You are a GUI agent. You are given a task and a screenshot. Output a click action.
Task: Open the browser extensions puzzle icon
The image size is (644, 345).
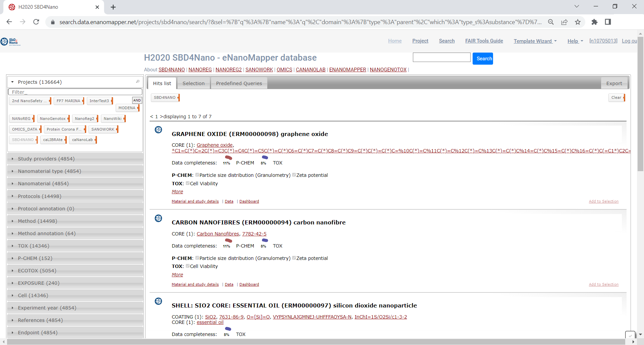(x=594, y=22)
